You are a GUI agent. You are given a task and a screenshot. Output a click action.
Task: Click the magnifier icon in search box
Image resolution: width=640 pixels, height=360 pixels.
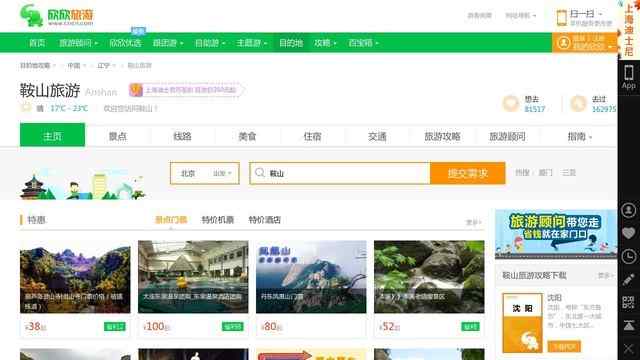point(260,173)
